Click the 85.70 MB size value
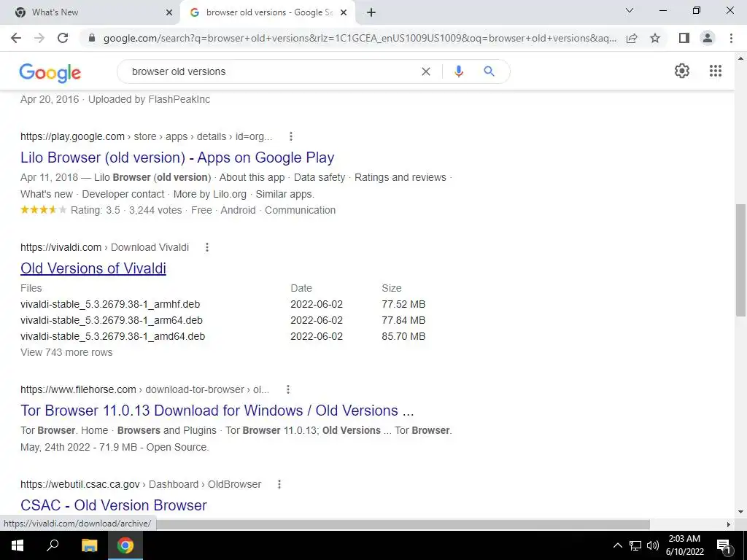This screenshot has width=747, height=560. click(x=403, y=336)
